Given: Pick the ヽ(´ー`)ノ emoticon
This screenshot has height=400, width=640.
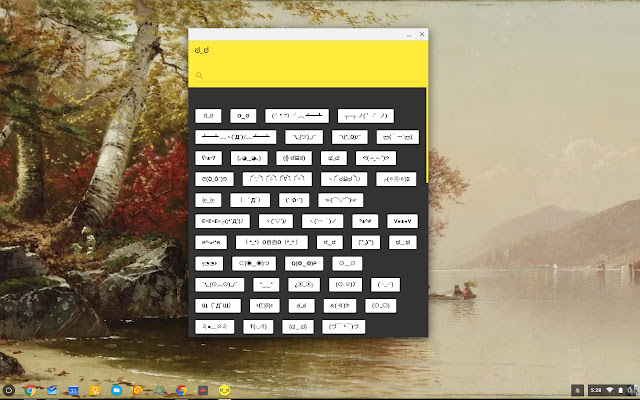Looking at the screenshot, I should point(322,221).
